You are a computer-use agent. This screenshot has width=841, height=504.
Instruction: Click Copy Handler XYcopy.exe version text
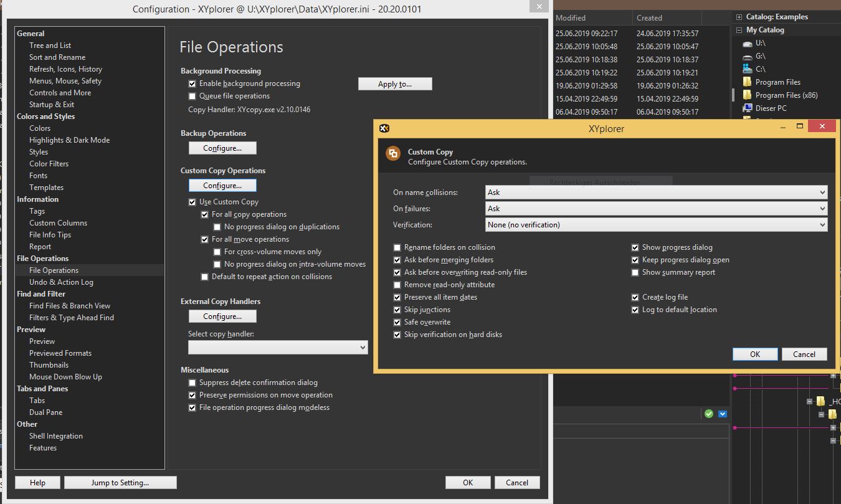pos(249,110)
